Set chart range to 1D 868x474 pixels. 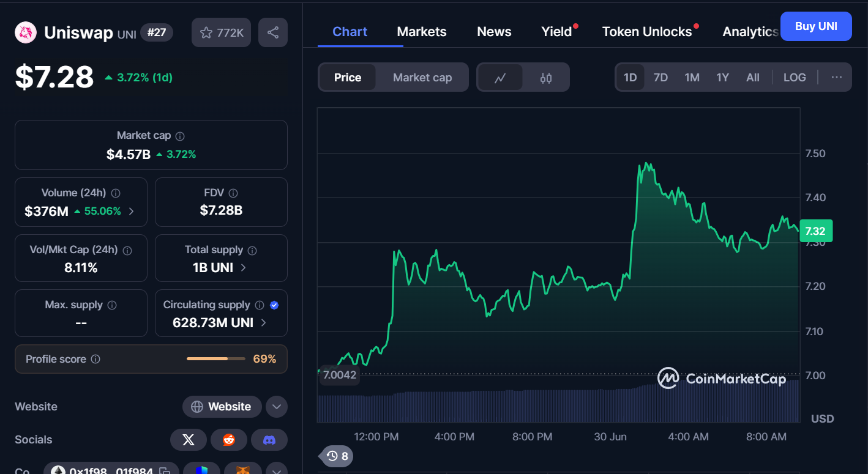[x=630, y=78]
